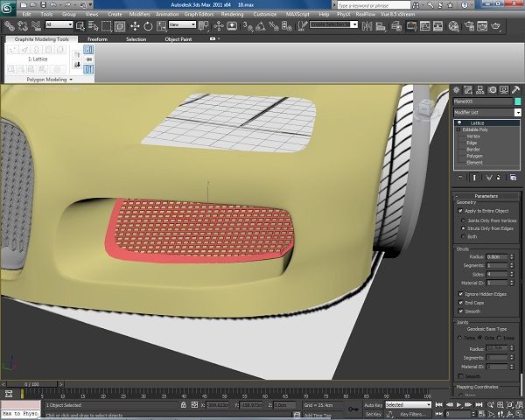Select Icosa geodesic base type
Image resolution: width=525 pixels, height=420 pixels.
tap(500, 338)
